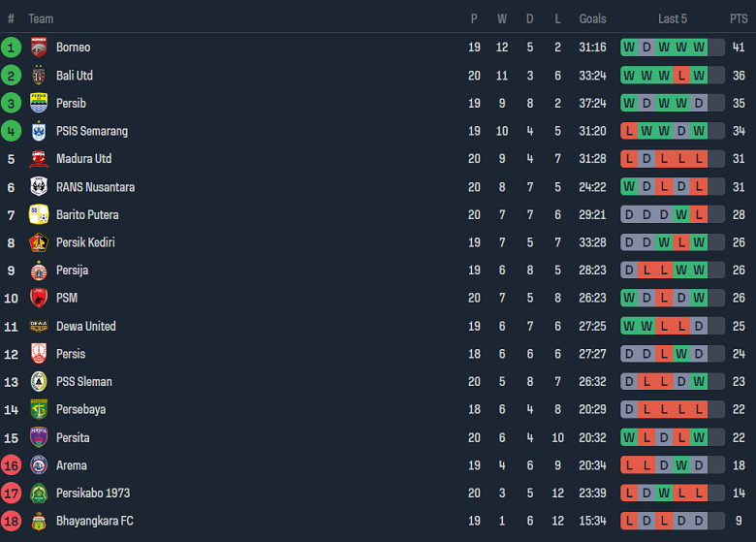Open the Barito Putera team link

(87, 214)
